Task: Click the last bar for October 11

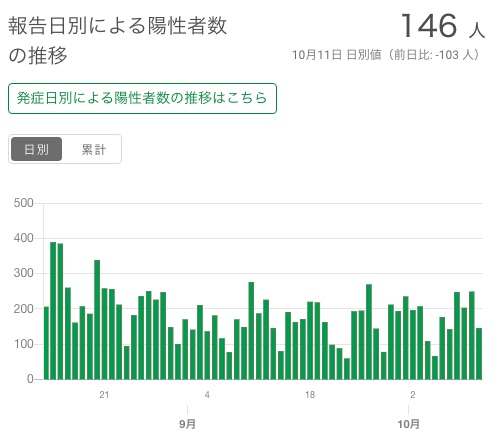Action: tap(479, 354)
